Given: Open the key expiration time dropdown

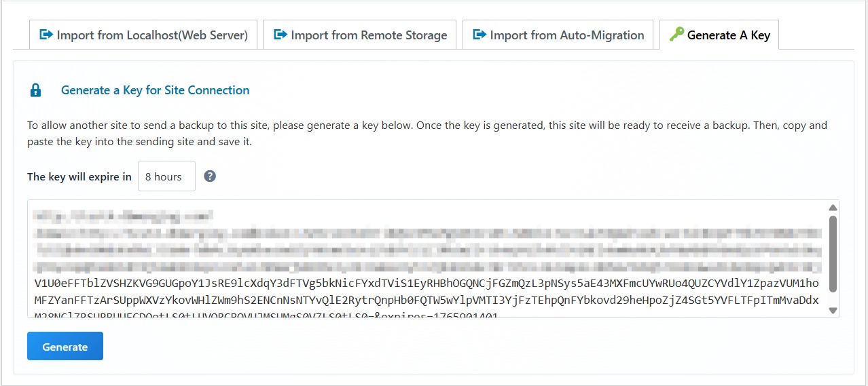Looking at the screenshot, I should pyautogui.click(x=166, y=176).
